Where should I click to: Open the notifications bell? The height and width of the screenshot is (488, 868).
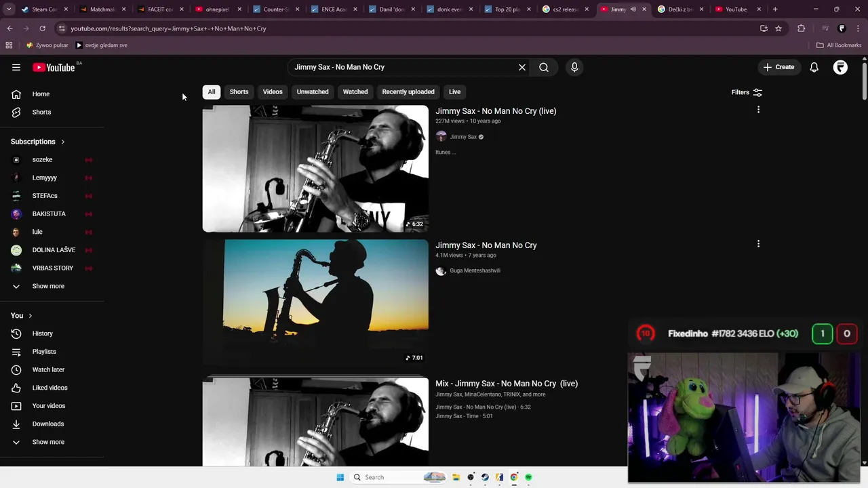click(x=814, y=67)
